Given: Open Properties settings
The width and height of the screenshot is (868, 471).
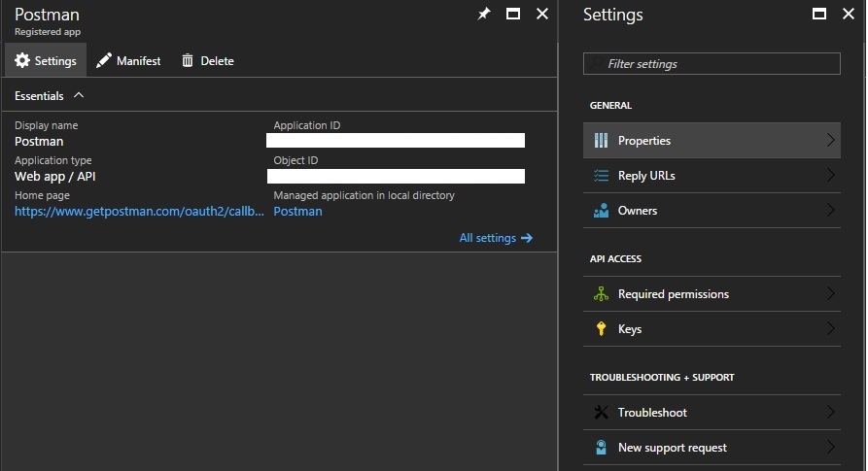Looking at the screenshot, I should 712,141.
